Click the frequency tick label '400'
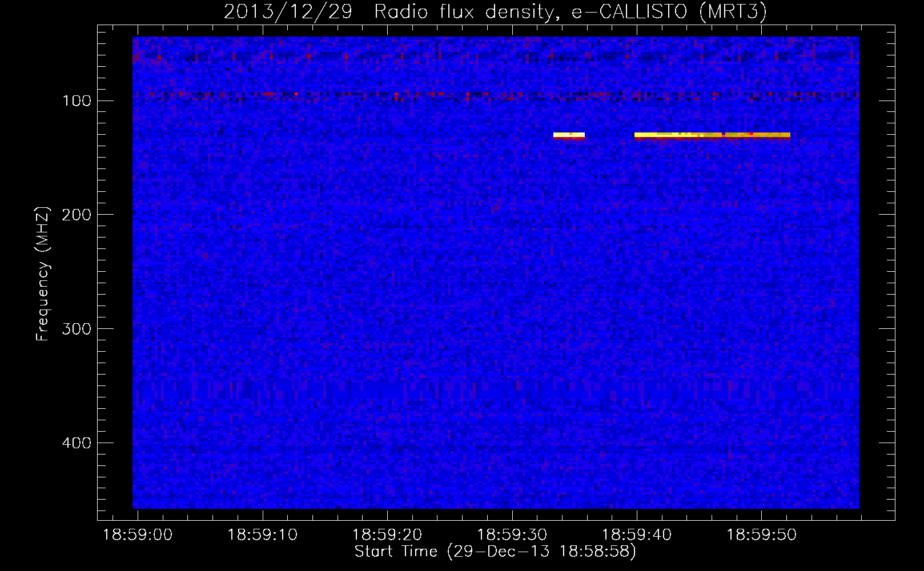The height and width of the screenshot is (571, 924). tap(77, 443)
